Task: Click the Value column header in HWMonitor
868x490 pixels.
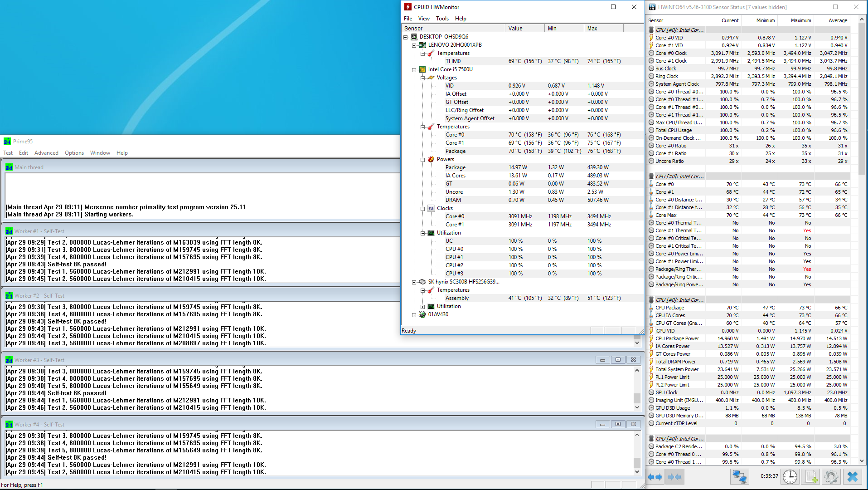Action: (525, 29)
